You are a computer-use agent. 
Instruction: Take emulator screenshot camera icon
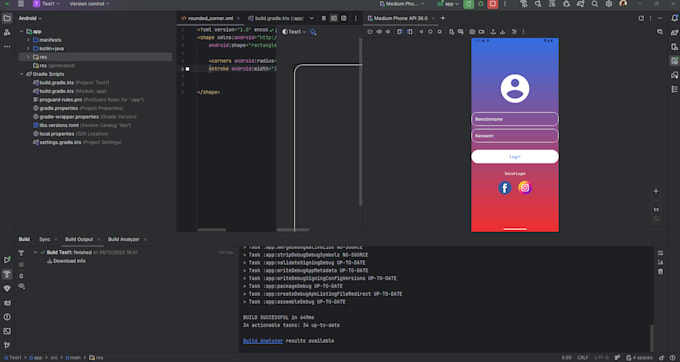coord(472,32)
